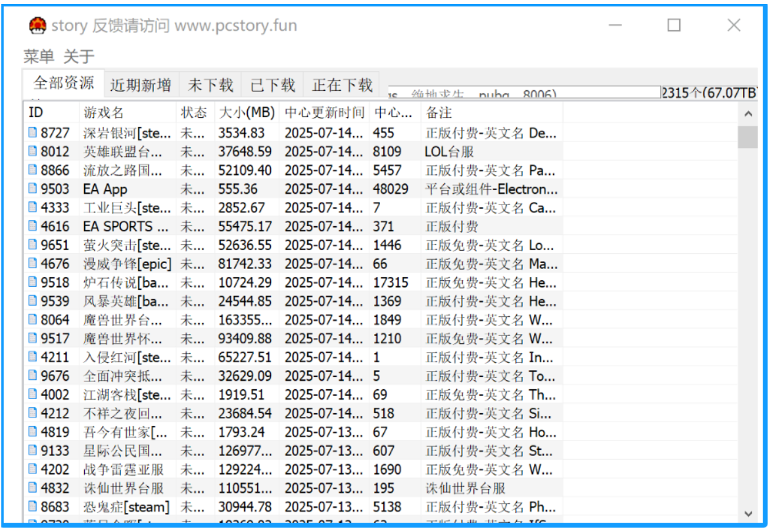Click the file icon of row 4676
This screenshot has height=532, width=770.
(x=32, y=263)
